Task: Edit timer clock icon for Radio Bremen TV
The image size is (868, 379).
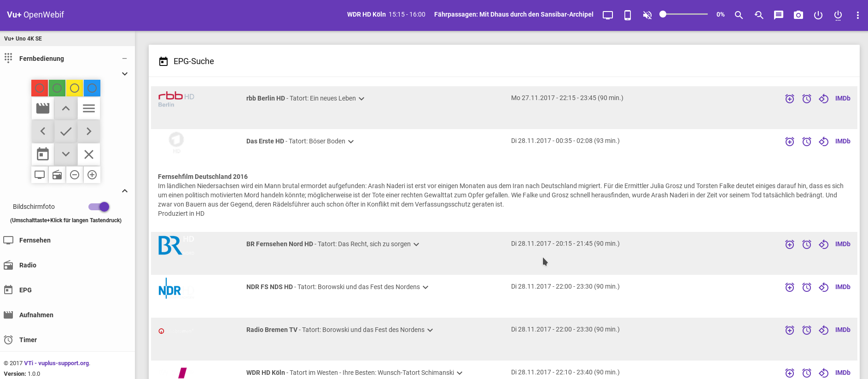Action: (x=807, y=330)
